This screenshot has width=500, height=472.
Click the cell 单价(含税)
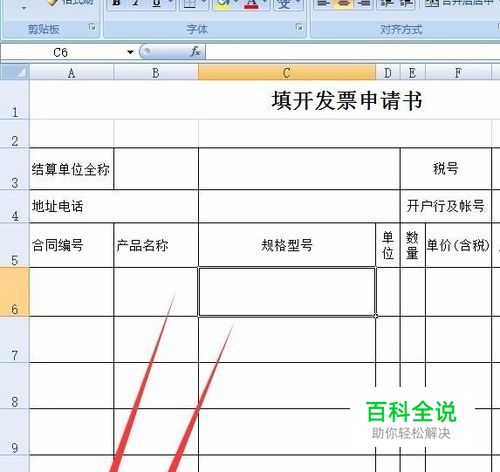[458, 245]
